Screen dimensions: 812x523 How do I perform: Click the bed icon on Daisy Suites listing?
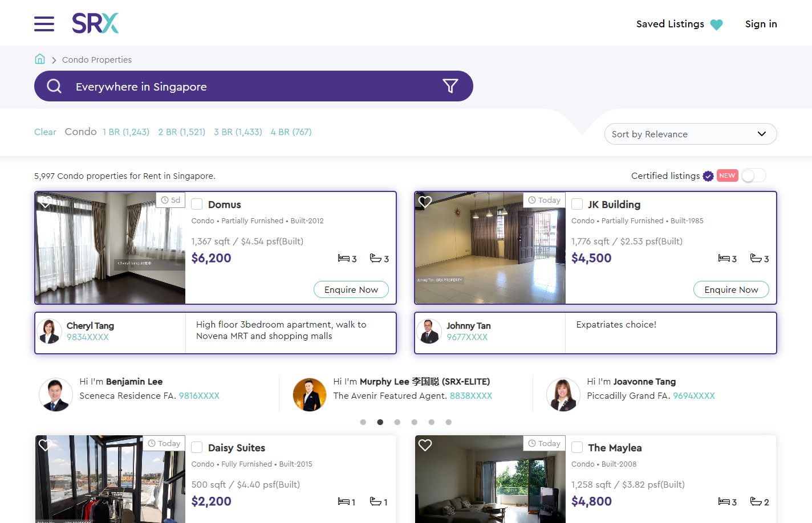[343, 502]
